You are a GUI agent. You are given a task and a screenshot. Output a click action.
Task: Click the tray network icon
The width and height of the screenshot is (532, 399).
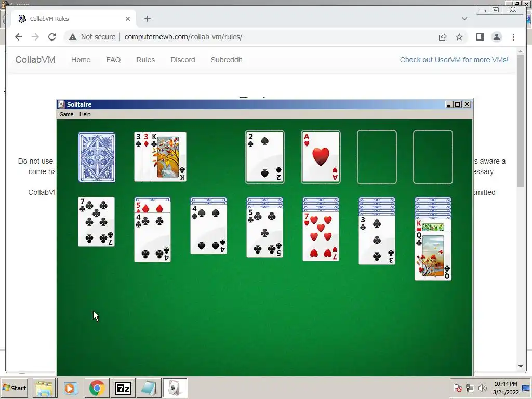coord(470,388)
